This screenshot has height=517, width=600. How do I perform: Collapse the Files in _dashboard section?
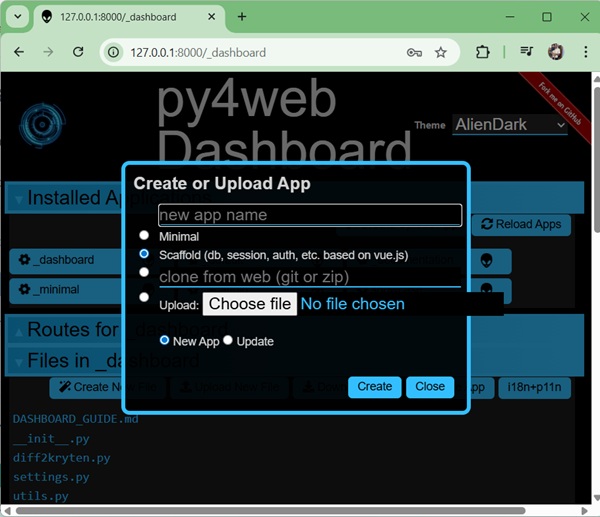18,362
